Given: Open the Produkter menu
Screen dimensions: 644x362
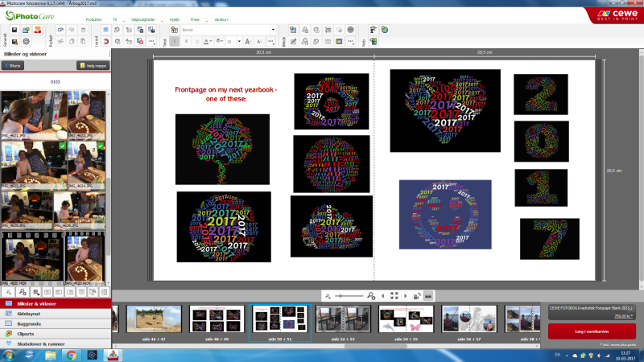Looking at the screenshot, I should tap(96, 18).
